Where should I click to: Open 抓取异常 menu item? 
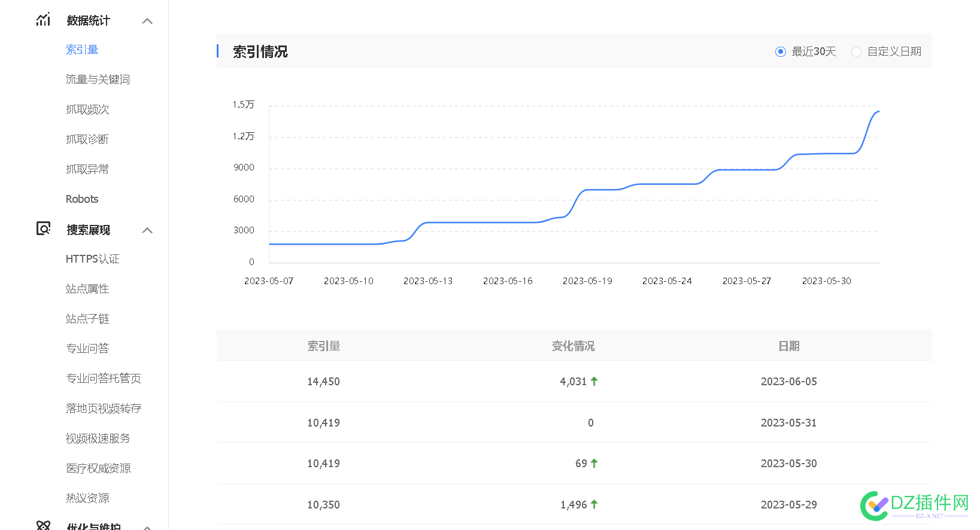87,169
